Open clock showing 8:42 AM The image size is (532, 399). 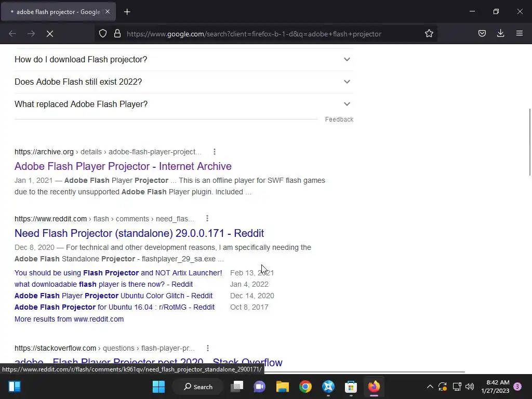[495, 387]
